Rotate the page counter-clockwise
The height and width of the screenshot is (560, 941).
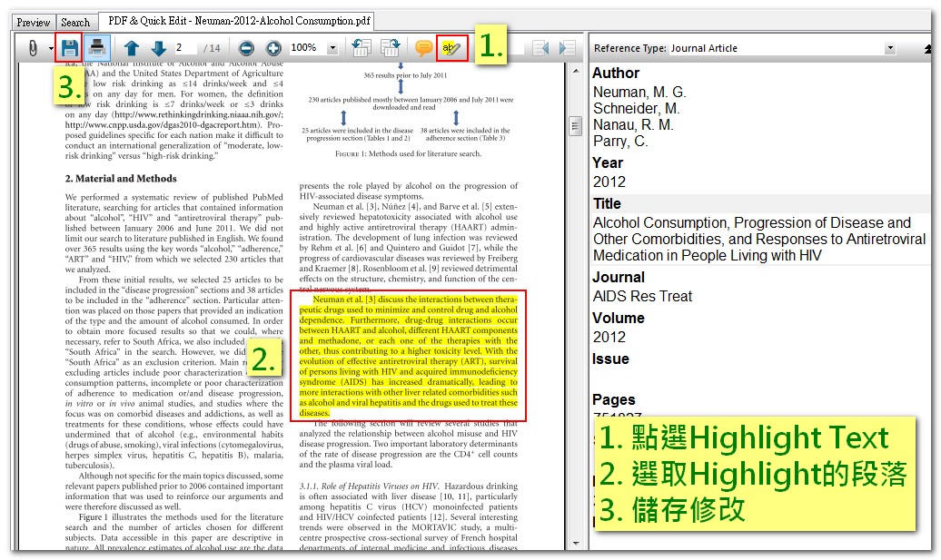pos(362,48)
